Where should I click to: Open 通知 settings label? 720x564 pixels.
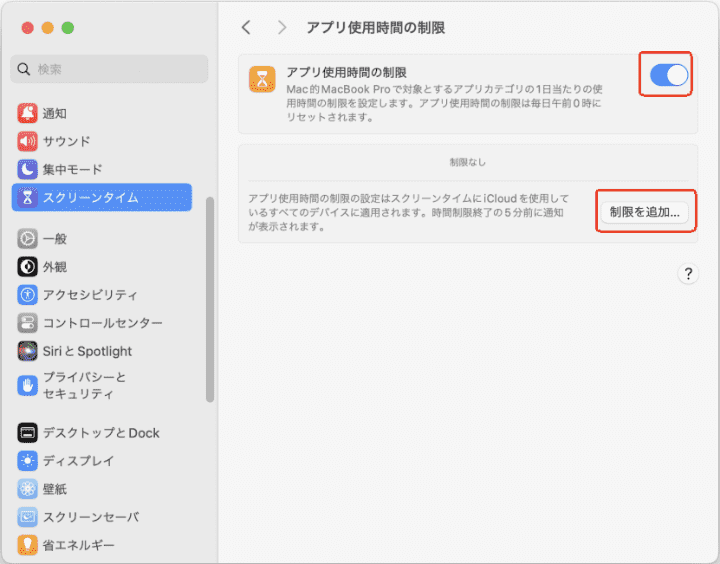click(55, 113)
